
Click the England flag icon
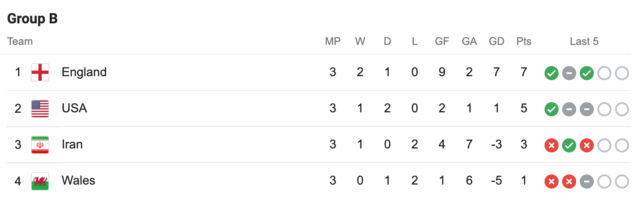coord(40,72)
